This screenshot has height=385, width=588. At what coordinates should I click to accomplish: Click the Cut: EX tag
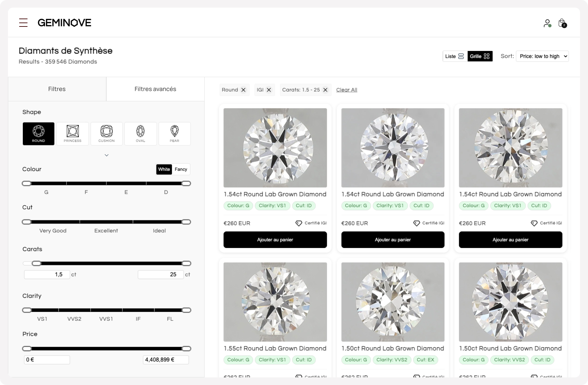point(425,360)
